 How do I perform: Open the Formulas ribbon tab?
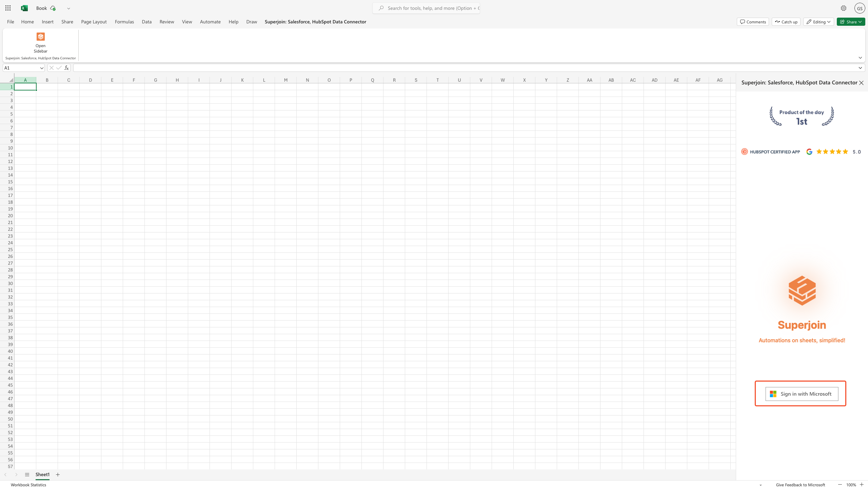pos(124,22)
